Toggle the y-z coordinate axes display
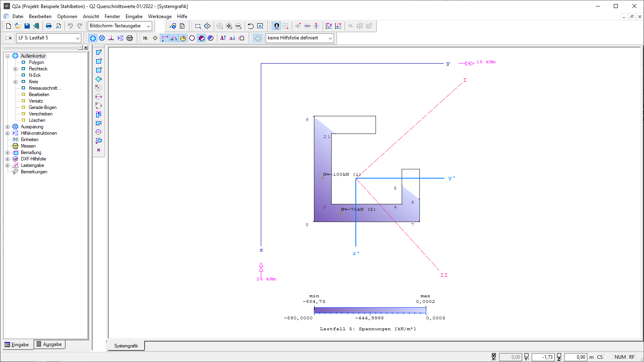The width and height of the screenshot is (644, 362). point(165,38)
